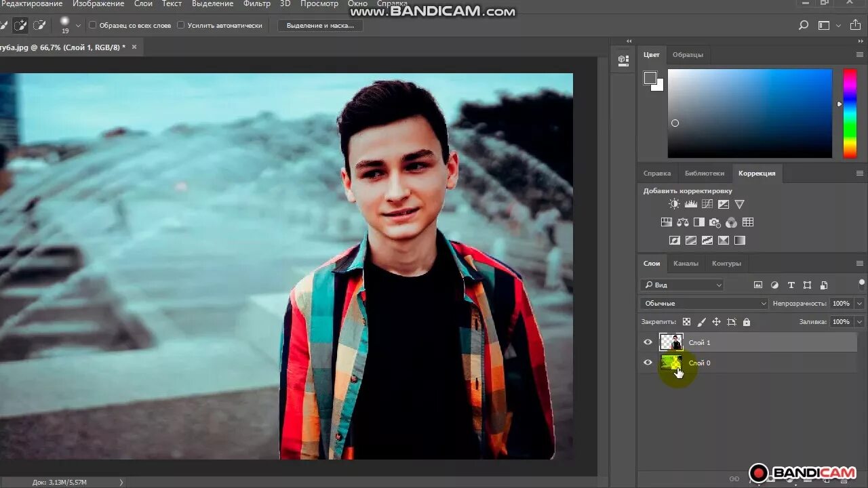Add a Color Lookup adjustment
Screen dimensions: 868x488
tap(748, 222)
